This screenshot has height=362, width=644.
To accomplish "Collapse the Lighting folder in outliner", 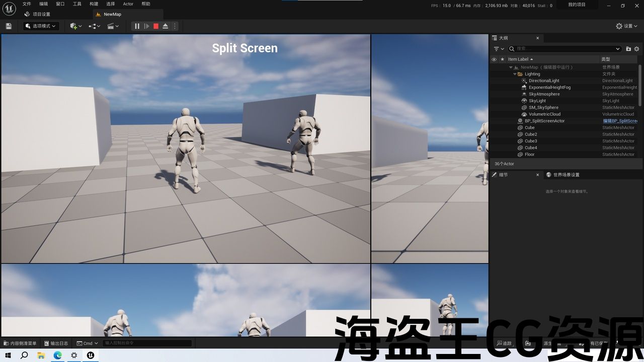I will pyautogui.click(x=515, y=74).
